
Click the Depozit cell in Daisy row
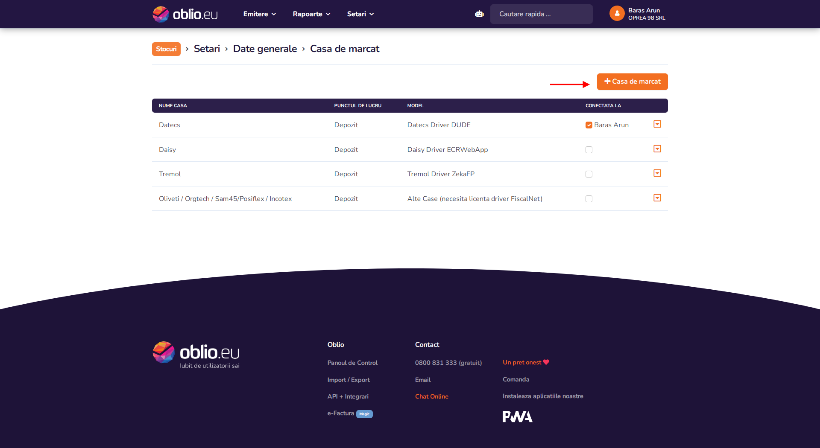coord(346,150)
